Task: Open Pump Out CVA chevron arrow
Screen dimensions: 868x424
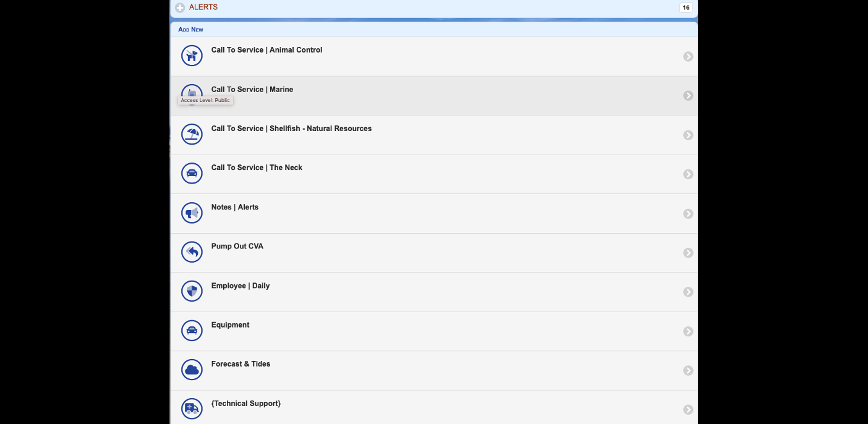Action: pos(688,253)
